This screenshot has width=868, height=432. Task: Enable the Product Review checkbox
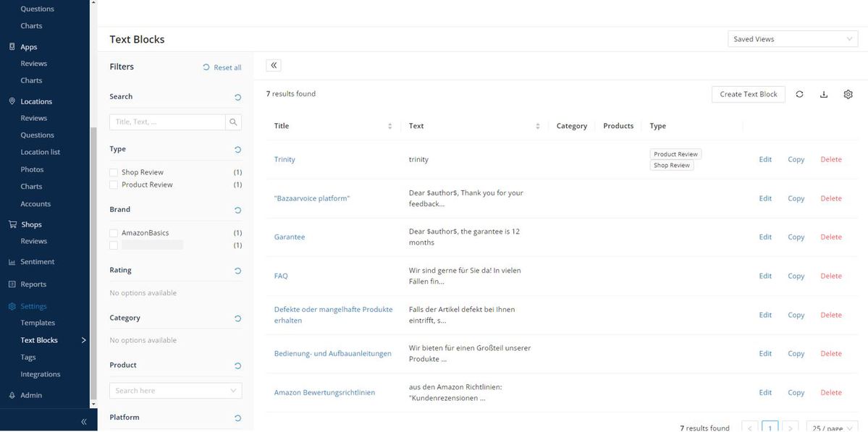pos(114,185)
